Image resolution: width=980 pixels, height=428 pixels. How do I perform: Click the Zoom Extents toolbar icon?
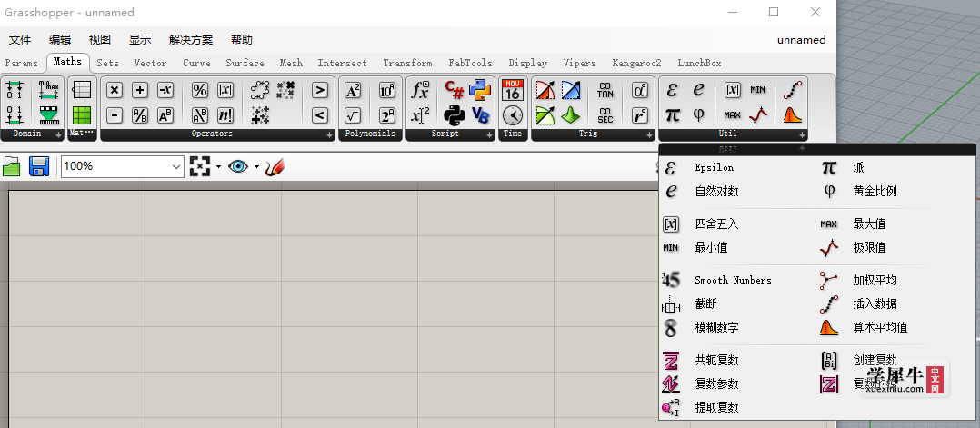[x=200, y=166]
